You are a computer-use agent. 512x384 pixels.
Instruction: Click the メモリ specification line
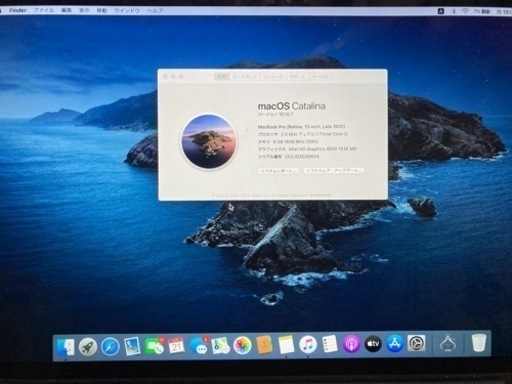tap(288, 142)
